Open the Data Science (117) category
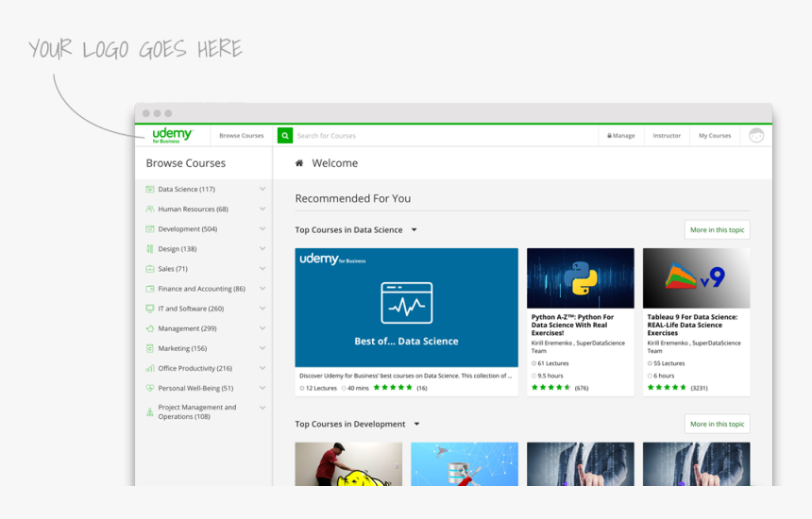Image resolution: width=812 pixels, height=519 pixels. point(186,190)
